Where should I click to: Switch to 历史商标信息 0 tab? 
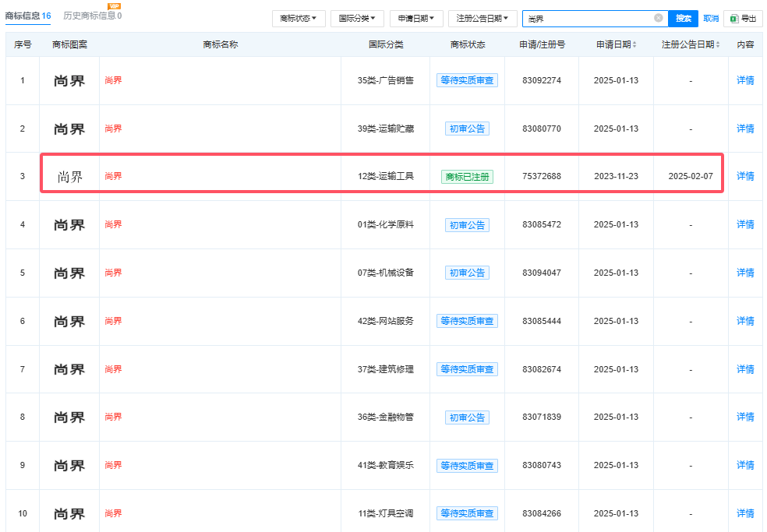(93, 16)
